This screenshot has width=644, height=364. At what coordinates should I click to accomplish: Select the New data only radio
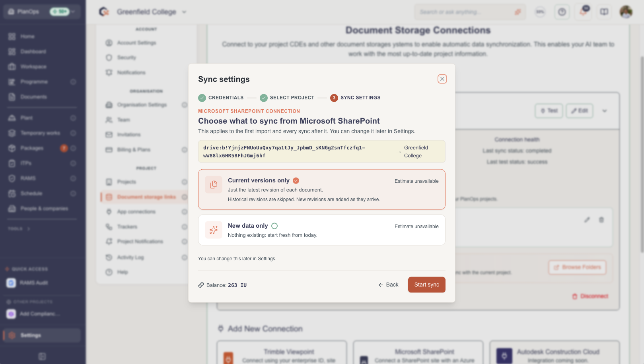pyautogui.click(x=274, y=226)
